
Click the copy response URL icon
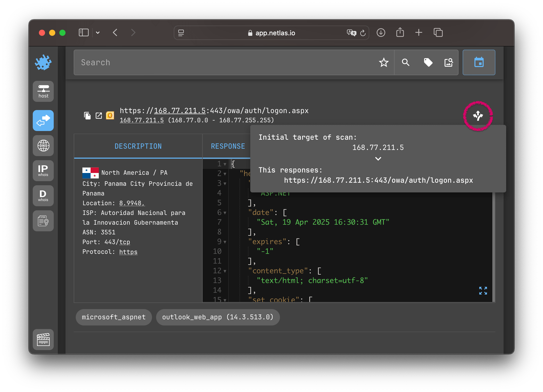pos(87,116)
